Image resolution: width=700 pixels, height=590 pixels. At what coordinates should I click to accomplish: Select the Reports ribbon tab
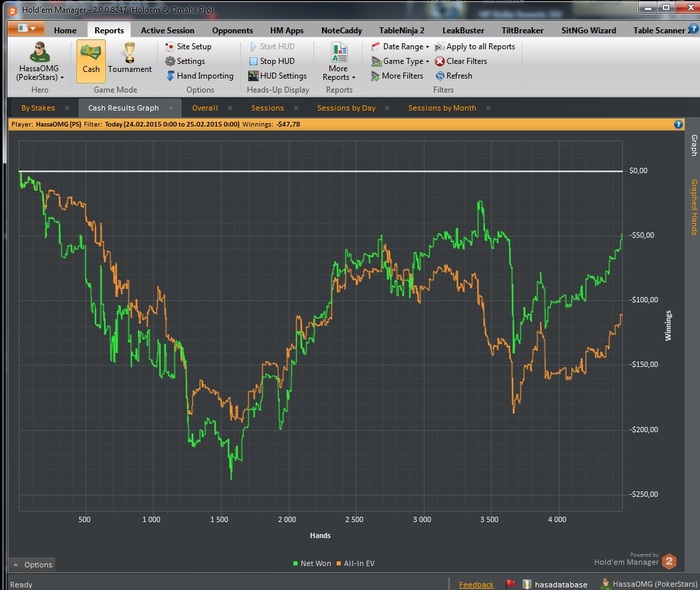(x=109, y=30)
